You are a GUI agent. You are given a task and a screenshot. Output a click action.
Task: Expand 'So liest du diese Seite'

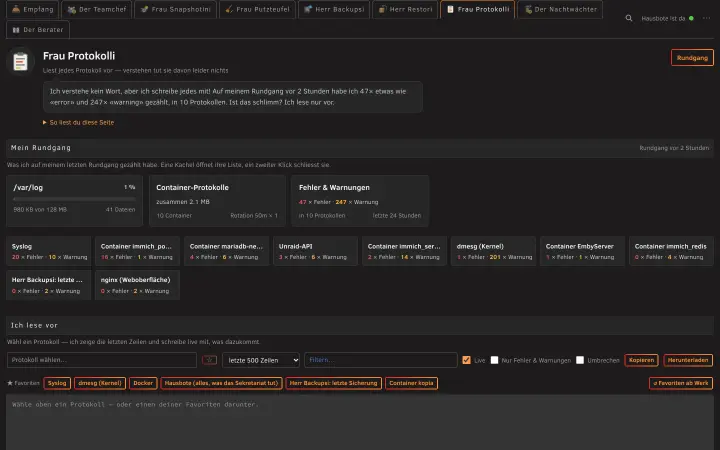point(79,123)
